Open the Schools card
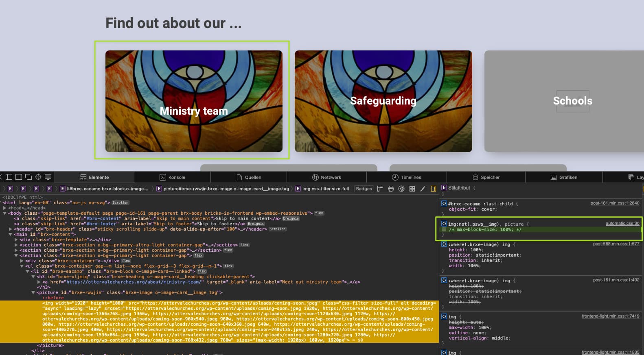Viewport: 644px width, 355px height. (x=564, y=101)
